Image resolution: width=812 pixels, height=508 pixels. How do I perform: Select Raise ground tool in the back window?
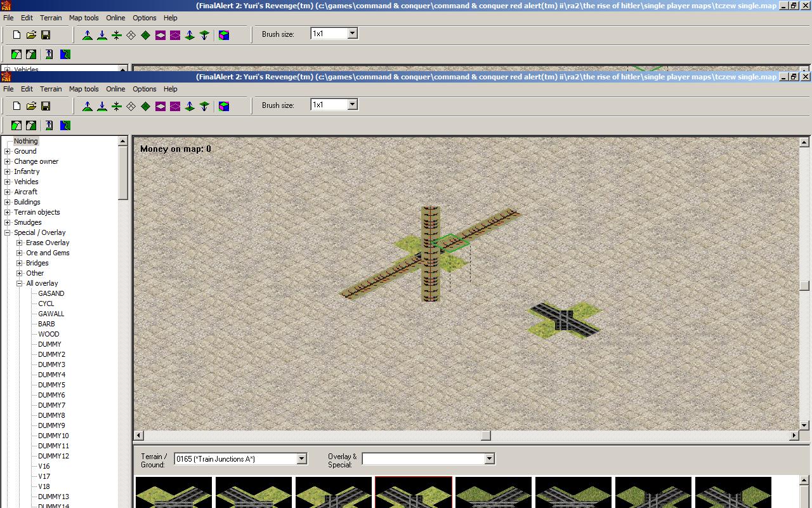point(88,35)
